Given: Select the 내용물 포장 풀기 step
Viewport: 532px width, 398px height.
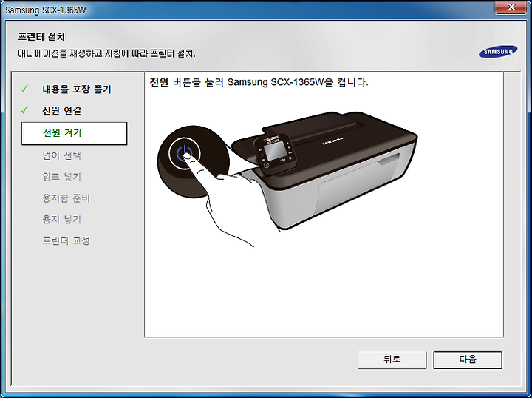Looking at the screenshot, I should [77, 90].
